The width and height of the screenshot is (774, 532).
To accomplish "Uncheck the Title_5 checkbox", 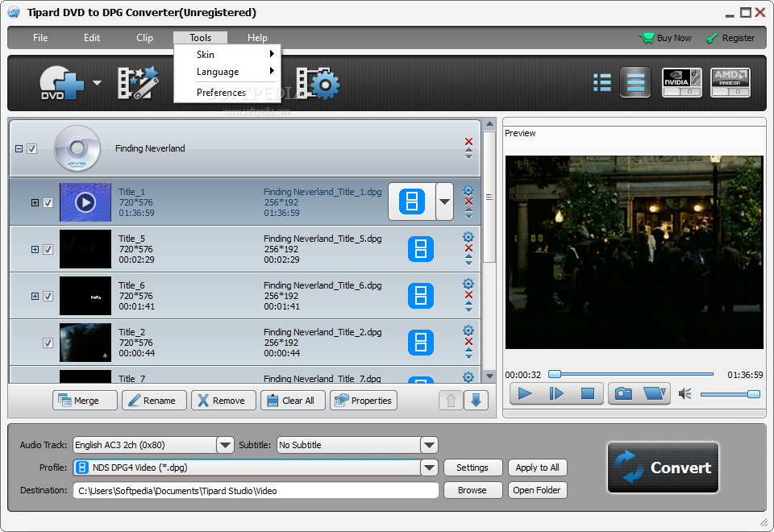I will 48,250.
